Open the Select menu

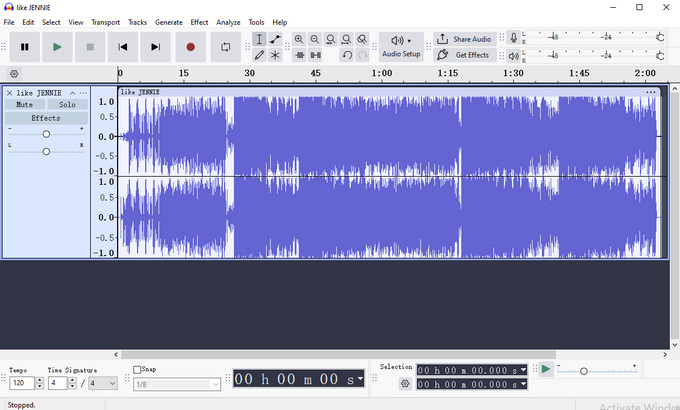click(x=51, y=22)
